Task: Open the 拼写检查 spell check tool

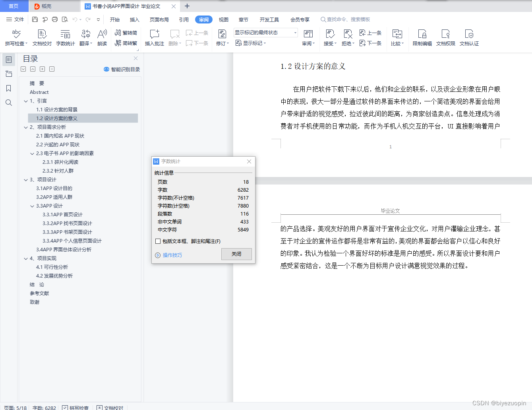Action: tap(15, 37)
